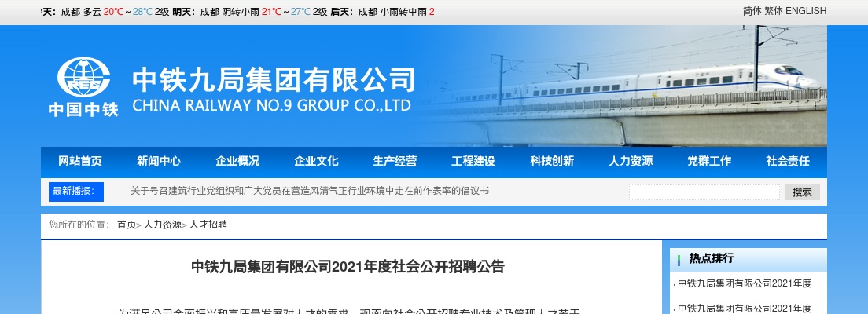Go to 社会责任 section
Viewport: 868px width, 314px height.
coord(788,161)
